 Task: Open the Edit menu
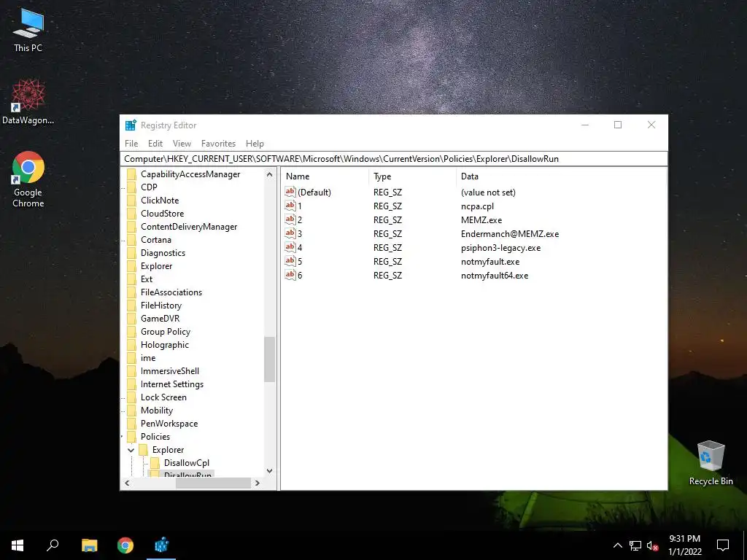[155, 144]
